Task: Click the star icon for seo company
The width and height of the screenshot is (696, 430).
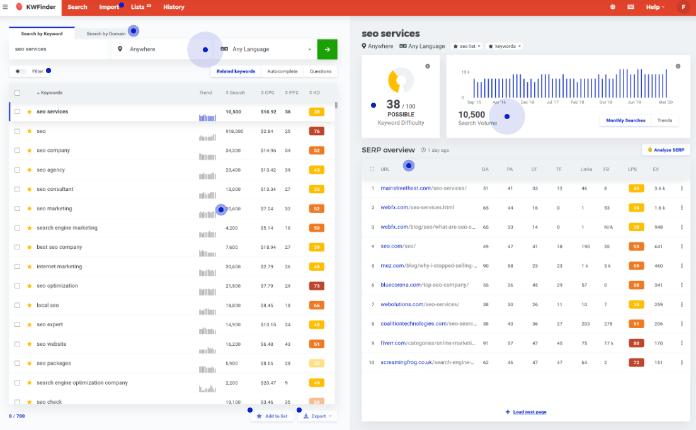Action: coord(29,150)
